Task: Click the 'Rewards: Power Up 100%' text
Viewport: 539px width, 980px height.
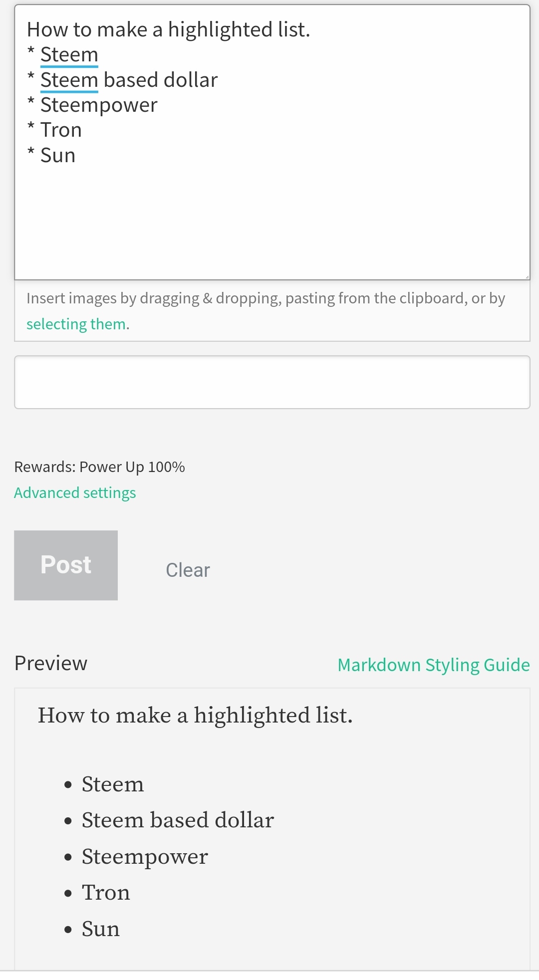Action: tap(99, 467)
